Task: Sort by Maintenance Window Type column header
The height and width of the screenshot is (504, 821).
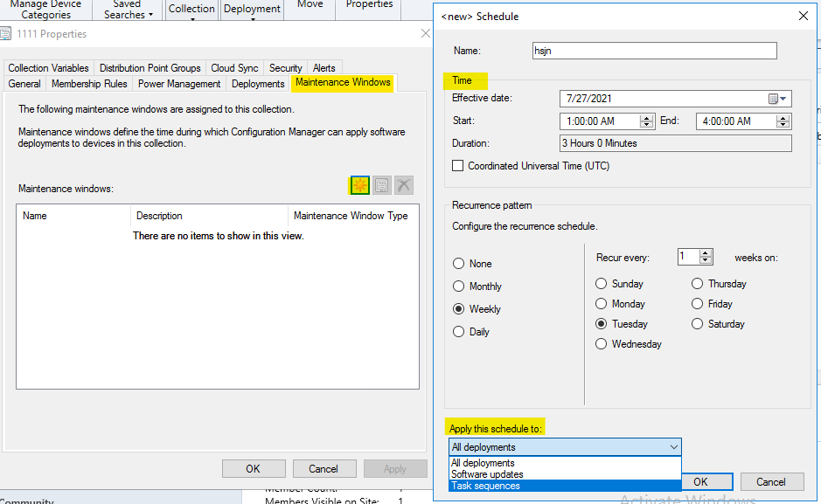Action: [x=353, y=216]
